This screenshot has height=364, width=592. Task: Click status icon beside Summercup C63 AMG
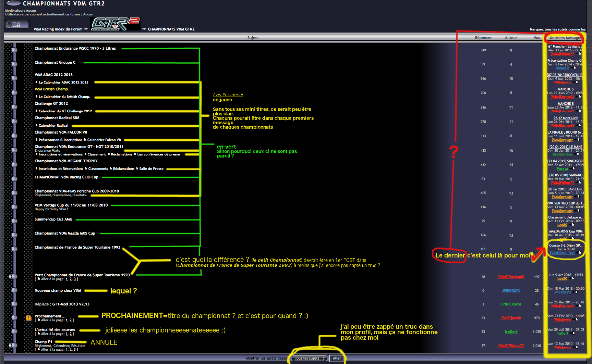pyautogui.click(x=14, y=221)
